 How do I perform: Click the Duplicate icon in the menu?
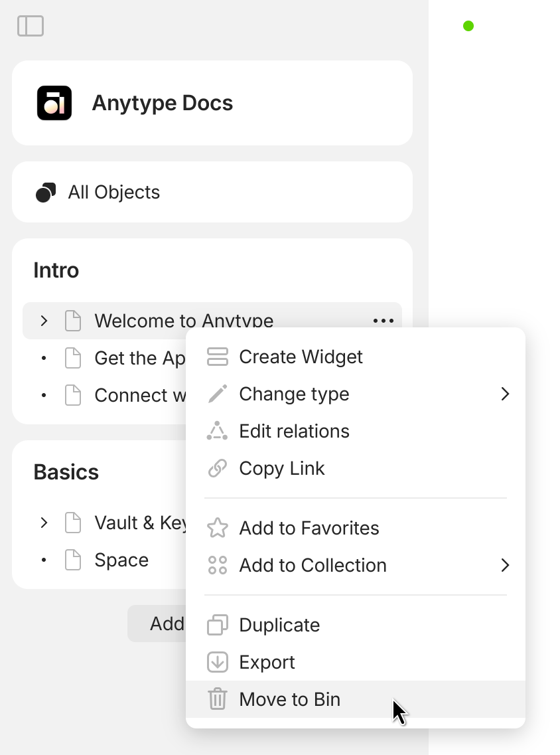217,625
